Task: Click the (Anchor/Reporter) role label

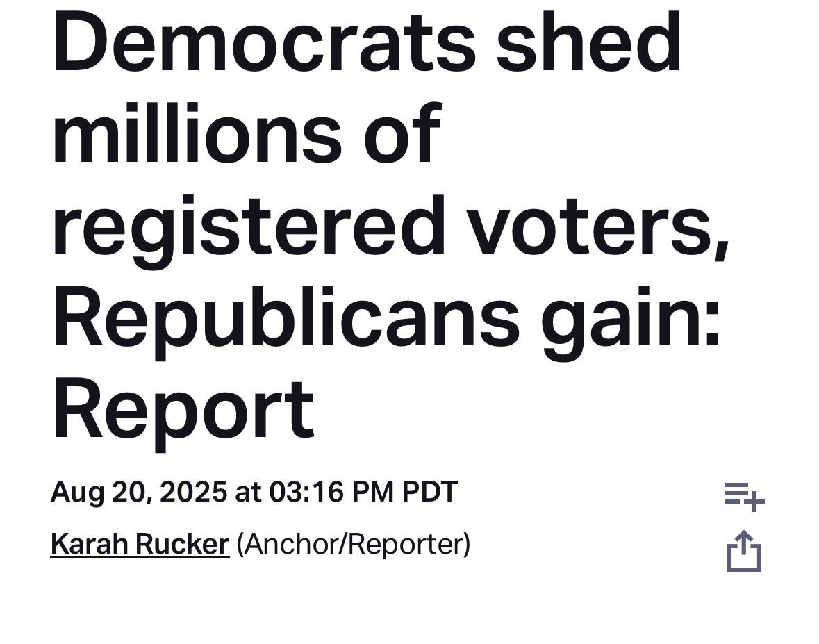Action: pos(354,544)
